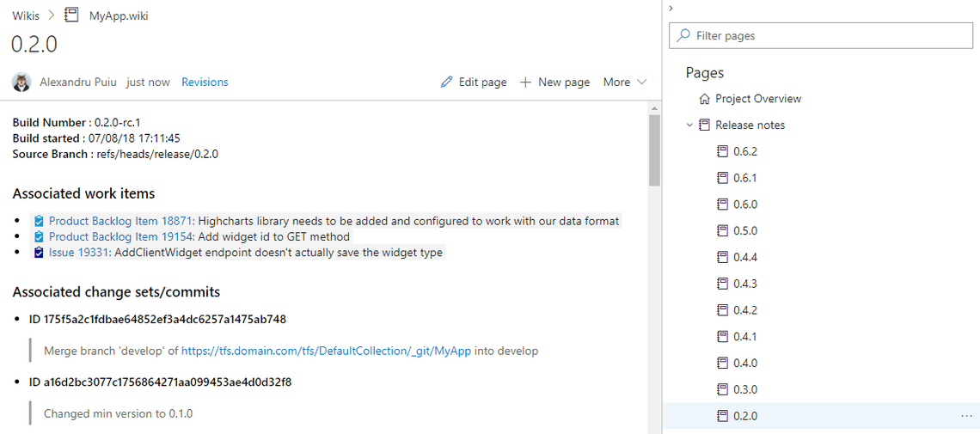This screenshot has width=980, height=434.
Task: Click the Associated change sets/commits heading
Action: 116,291
